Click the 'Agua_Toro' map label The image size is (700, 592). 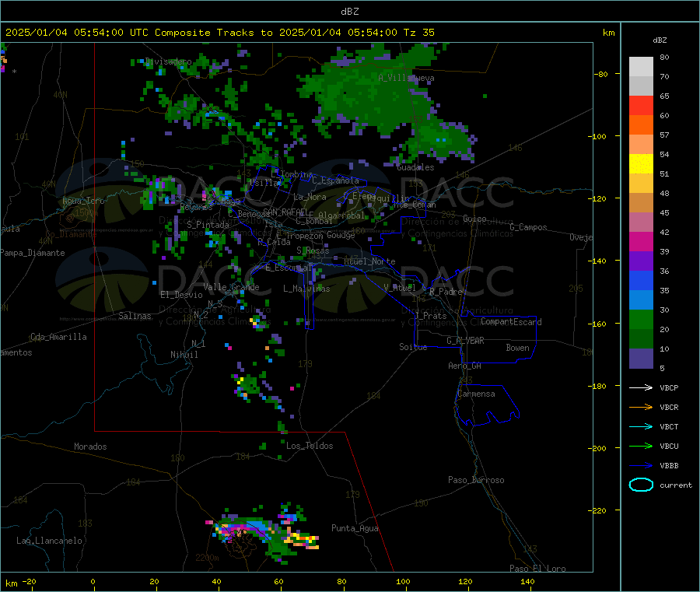click(x=83, y=201)
